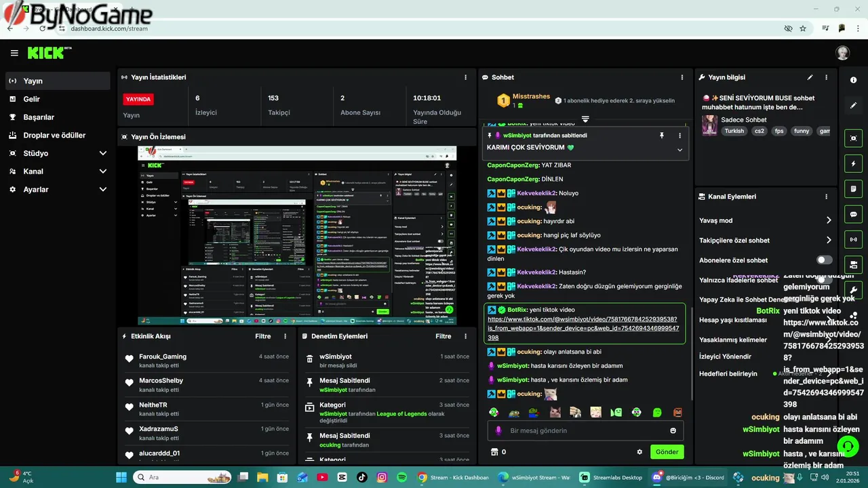
Task: Bookmark page with star icon
Action: [803, 28]
